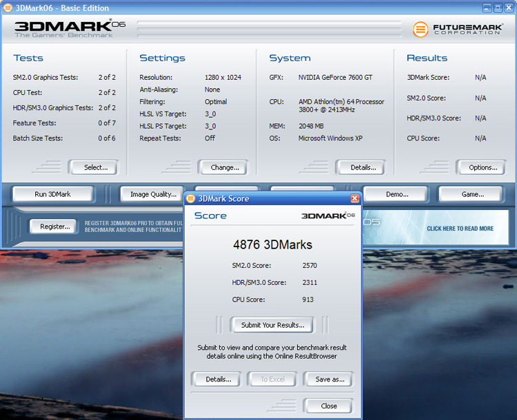Viewport: 517px width, 420px height.
Task: Click the GFX value NVIDIA GeForce 7600 GT
Action: point(335,77)
